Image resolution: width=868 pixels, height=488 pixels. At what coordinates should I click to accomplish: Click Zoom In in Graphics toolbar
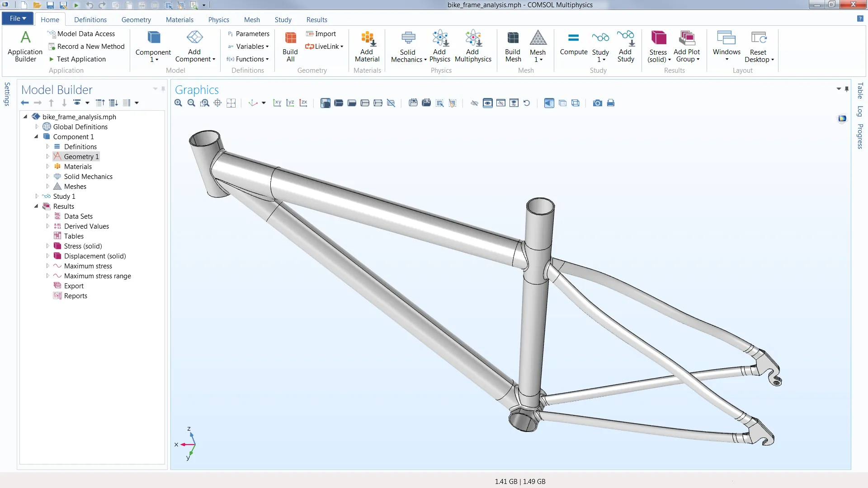click(x=179, y=103)
